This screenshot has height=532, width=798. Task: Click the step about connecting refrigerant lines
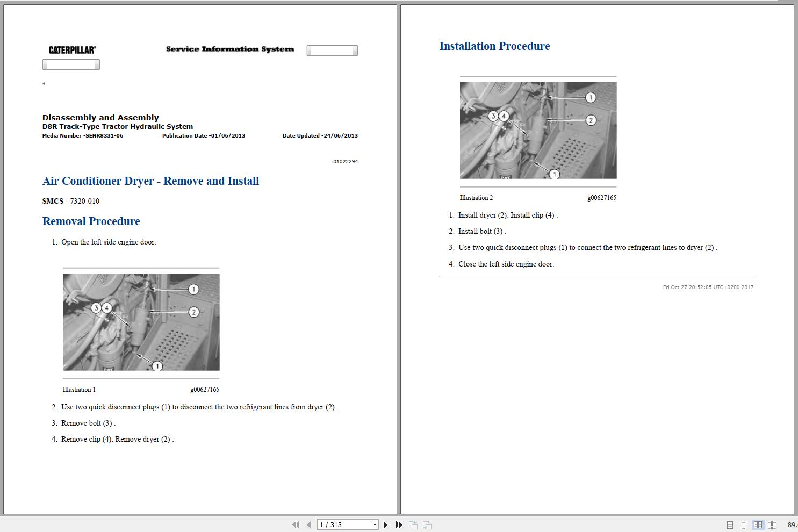click(588, 248)
